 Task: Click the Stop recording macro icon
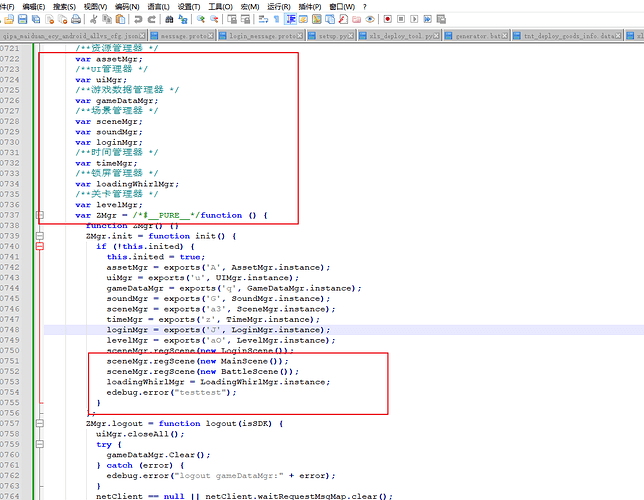(401, 19)
